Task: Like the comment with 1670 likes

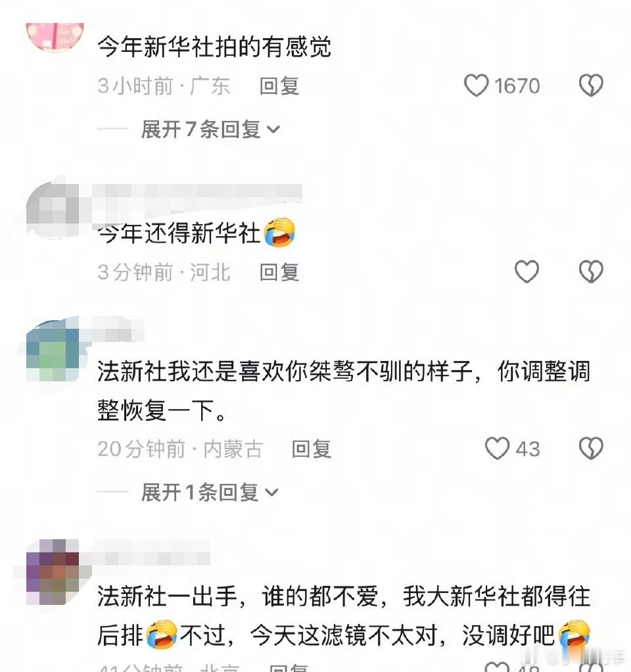Action: pos(477,85)
